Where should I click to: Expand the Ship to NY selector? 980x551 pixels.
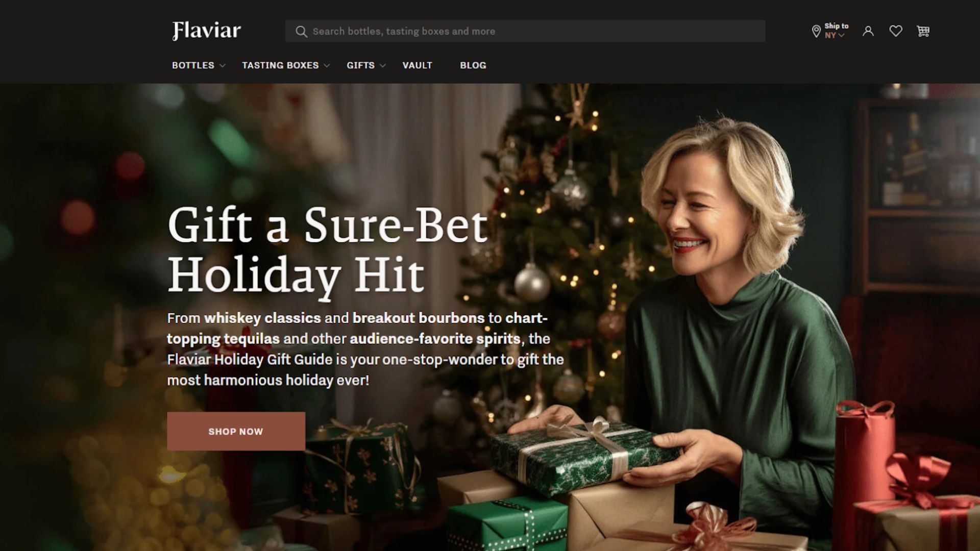coord(836,31)
